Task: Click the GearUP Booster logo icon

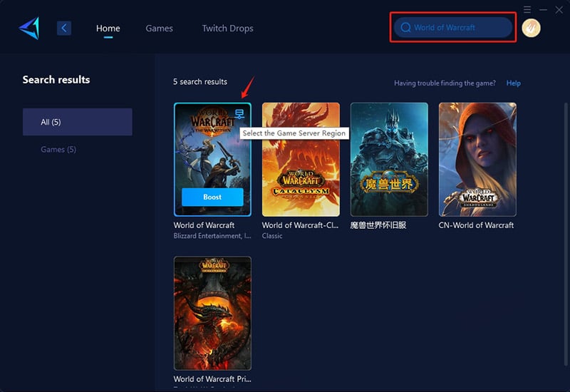Action: (x=29, y=28)
